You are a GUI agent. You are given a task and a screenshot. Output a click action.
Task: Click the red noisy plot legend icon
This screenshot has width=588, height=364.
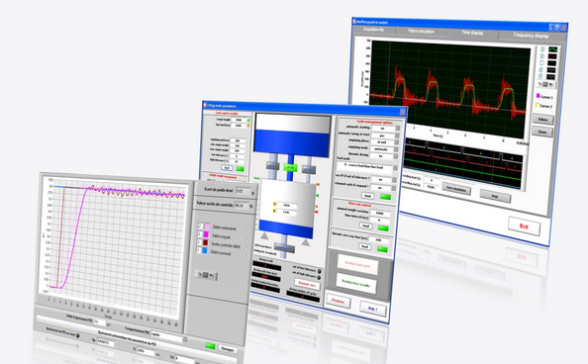552,56
